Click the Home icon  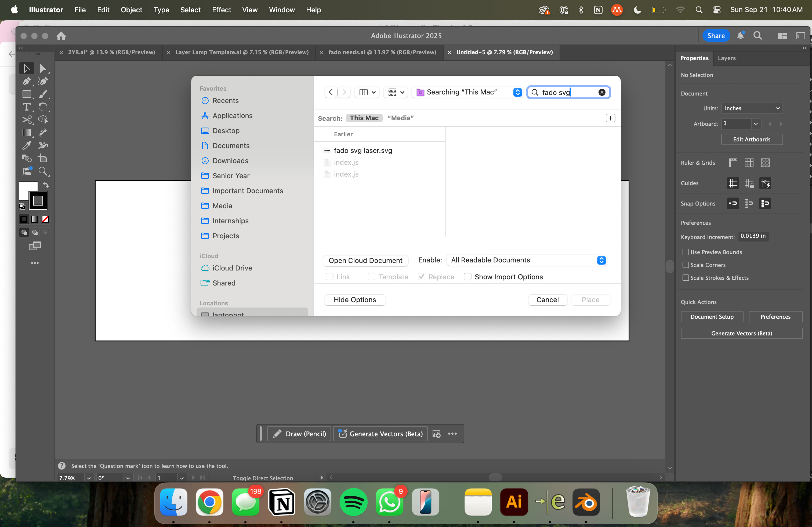[x=61, y=36]
